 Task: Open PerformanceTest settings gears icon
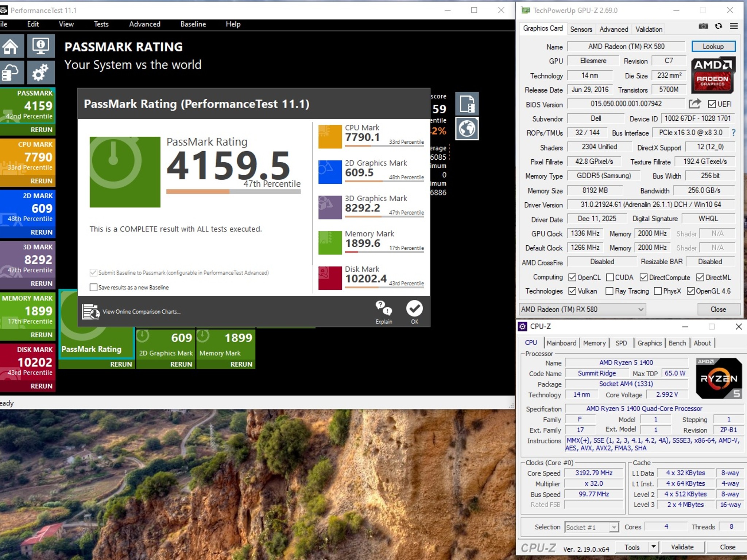coord(40,72)
